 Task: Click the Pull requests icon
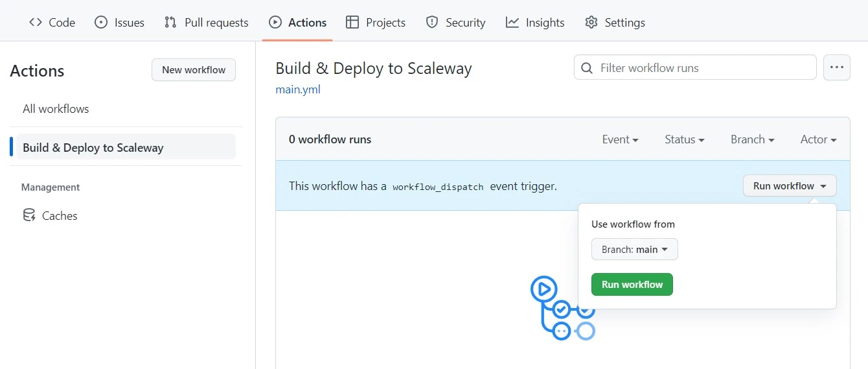coord(170,23)
